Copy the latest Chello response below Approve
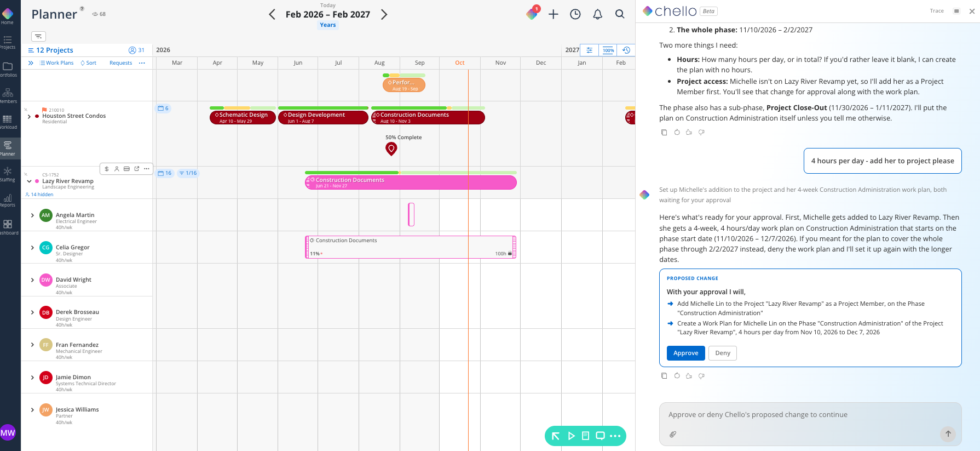Viewport: 980px width, 451px height. coord(664,376)
